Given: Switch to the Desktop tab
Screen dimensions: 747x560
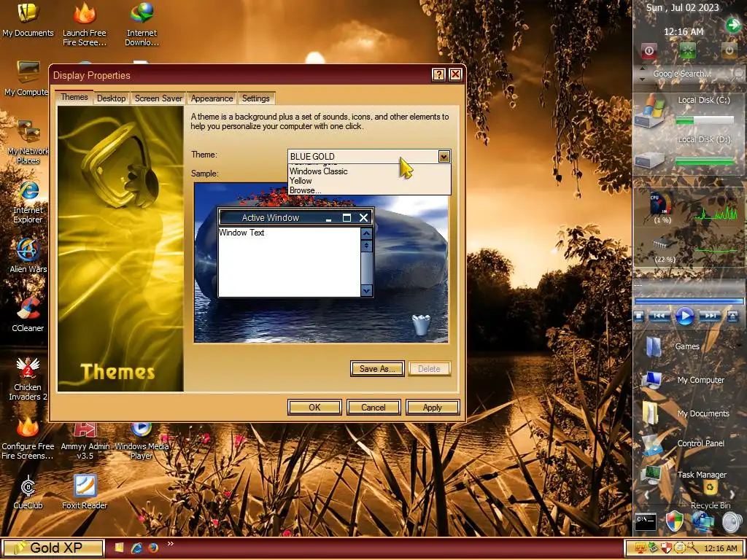Looking at the screenshot, I should 111,98.
